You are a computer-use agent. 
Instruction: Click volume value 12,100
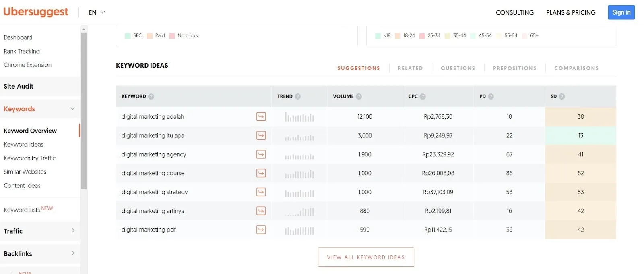coord(365,117)
